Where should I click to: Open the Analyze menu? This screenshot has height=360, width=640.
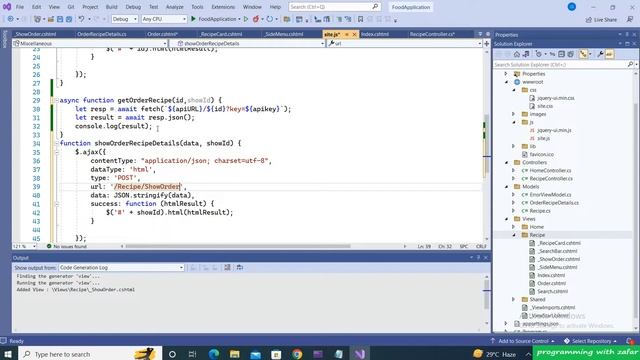[174, 7]
